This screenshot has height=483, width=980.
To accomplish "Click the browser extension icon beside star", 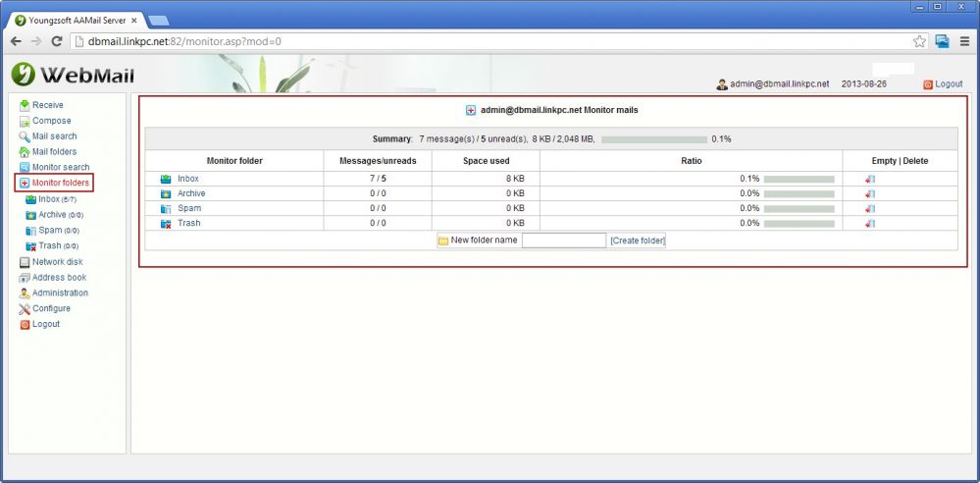I will coord(942,41).
